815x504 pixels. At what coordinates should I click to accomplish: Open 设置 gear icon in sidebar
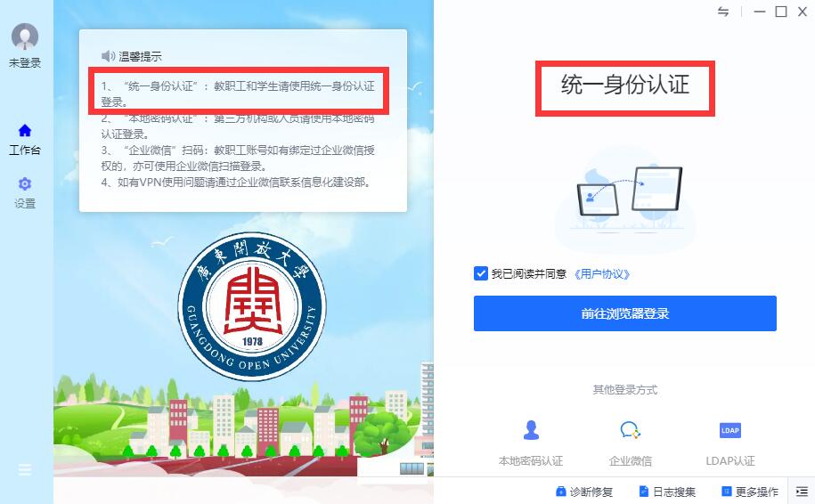click(24, 184)
